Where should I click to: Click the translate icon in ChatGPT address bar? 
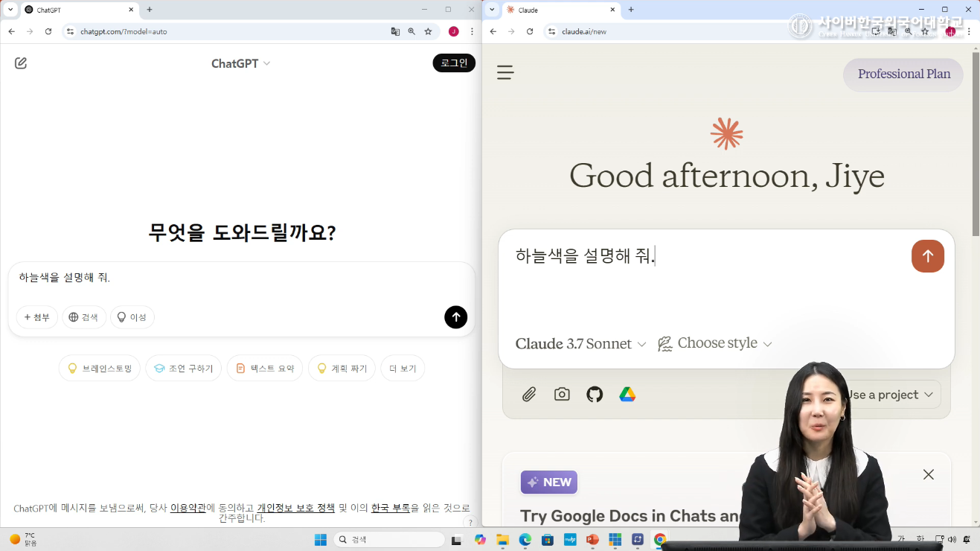point(395,31)
